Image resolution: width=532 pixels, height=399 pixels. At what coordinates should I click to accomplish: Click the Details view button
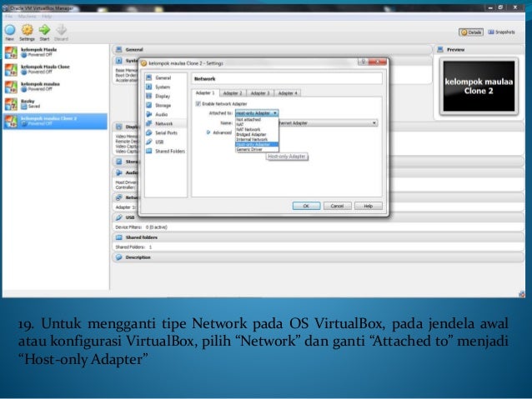pyautogui.click(x=471, y=32)
